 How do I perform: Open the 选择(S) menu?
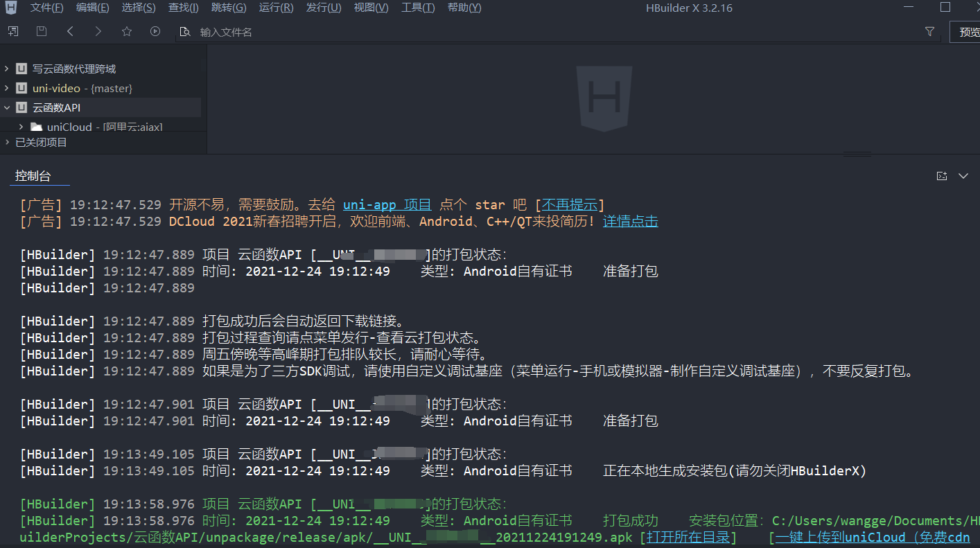tap(139, 8)
